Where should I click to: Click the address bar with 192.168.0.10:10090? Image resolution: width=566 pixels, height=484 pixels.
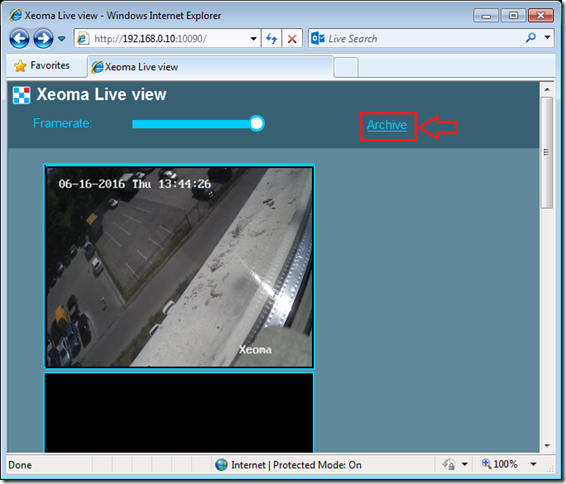coord(167,38)
